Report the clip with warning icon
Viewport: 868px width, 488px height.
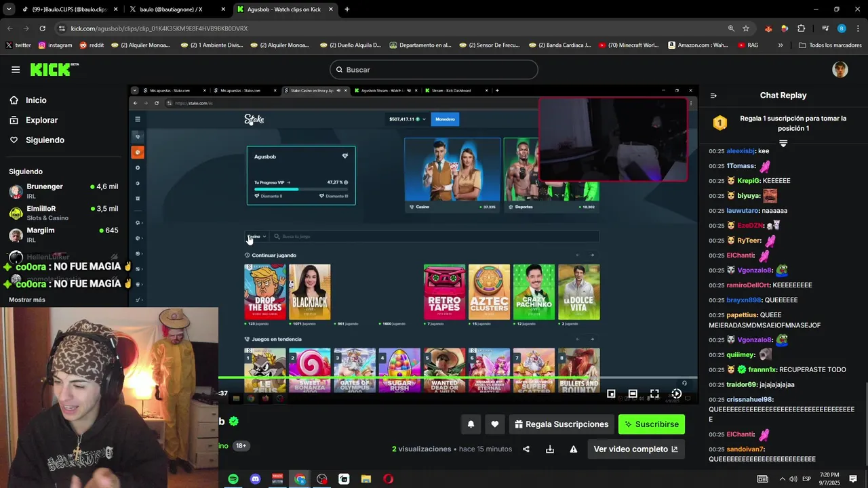click(x=574, y=449)
